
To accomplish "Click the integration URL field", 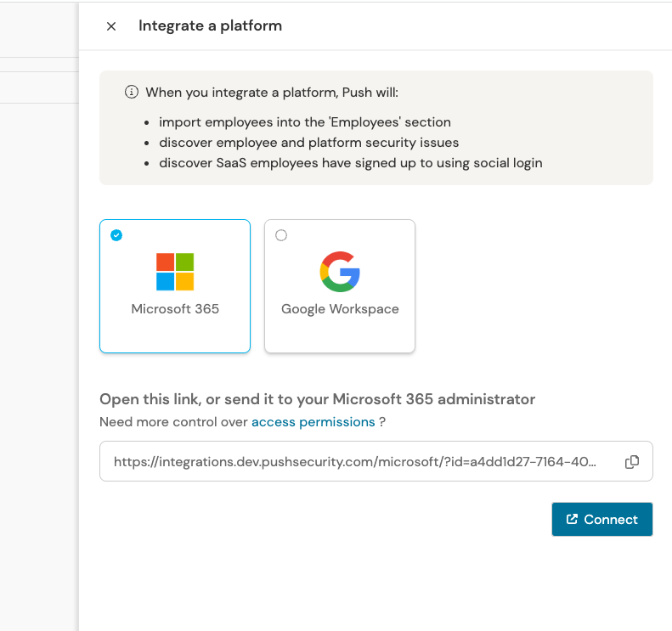I will 376,461.
